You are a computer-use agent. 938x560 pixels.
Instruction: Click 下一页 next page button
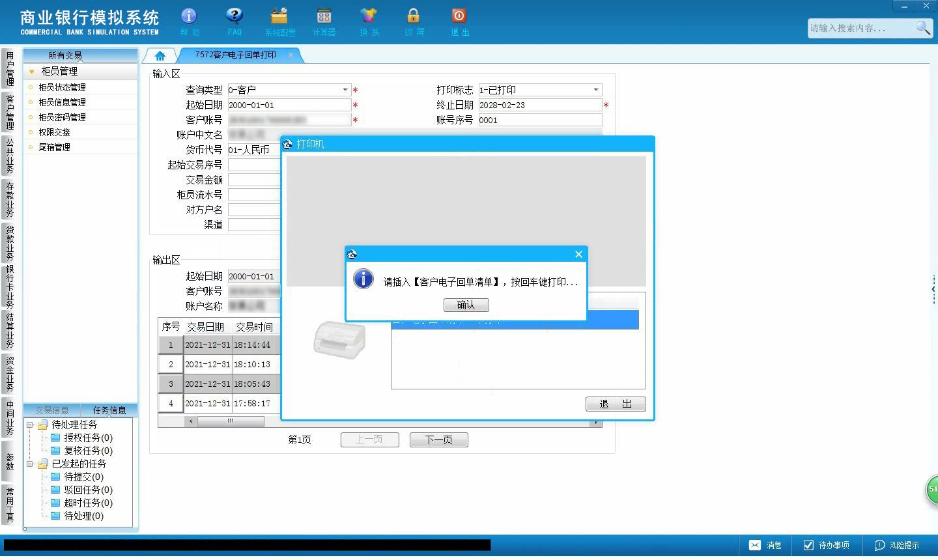click(x=438, y=440)
